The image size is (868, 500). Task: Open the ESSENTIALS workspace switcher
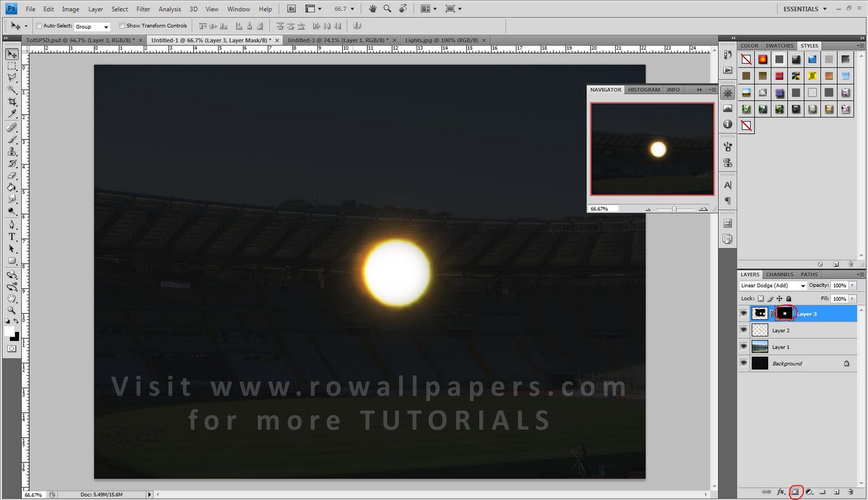[x=805, y=9]
